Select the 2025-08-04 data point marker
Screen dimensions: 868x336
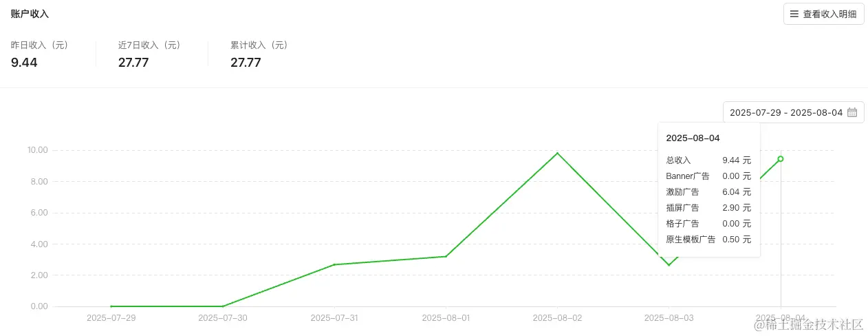780,159
